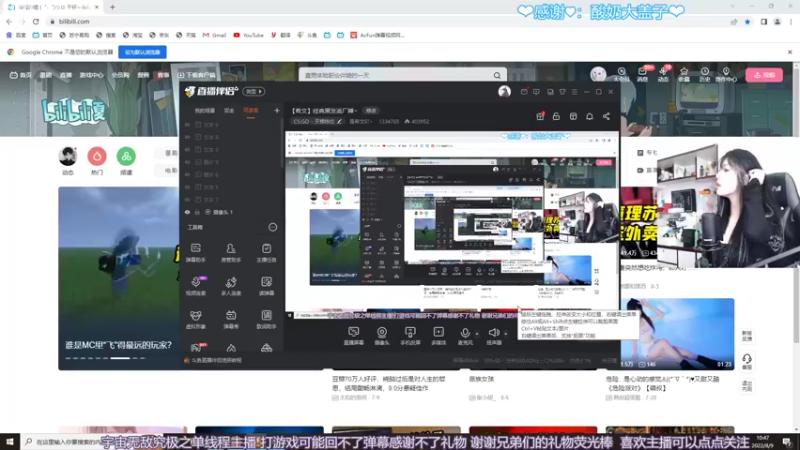Image resolution: width=800 pixels, height=450 pixels.
Task: Open the hamburger menu in streaming app title bar
Action: [574, 92]
